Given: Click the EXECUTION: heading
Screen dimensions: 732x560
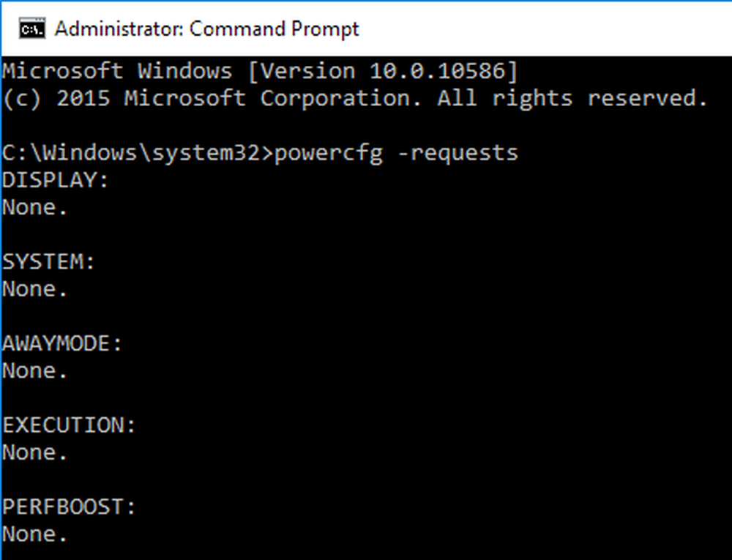Looking at the screenshot, I should pyautogui.click(x=69, y=425).
